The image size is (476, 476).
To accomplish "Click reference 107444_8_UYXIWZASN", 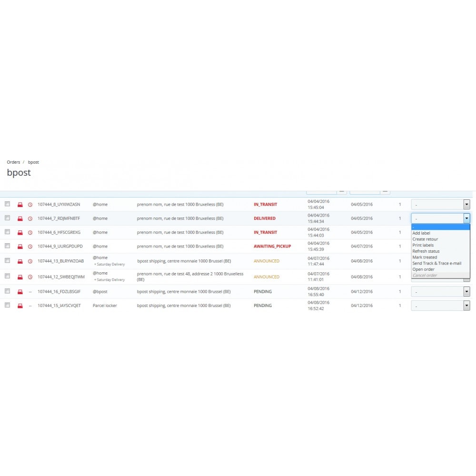I will click(59, 205).
